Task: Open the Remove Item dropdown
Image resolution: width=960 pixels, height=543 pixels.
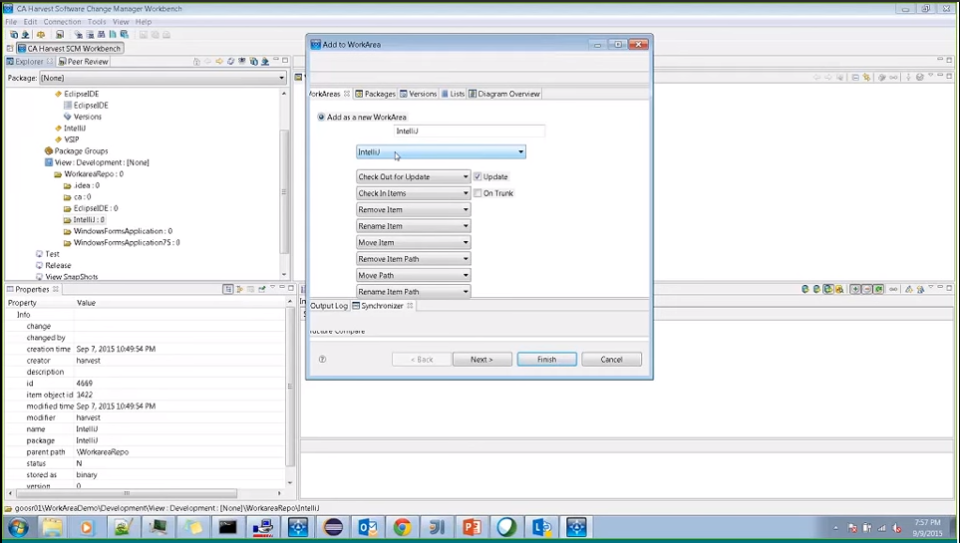Action: point(413,209)
